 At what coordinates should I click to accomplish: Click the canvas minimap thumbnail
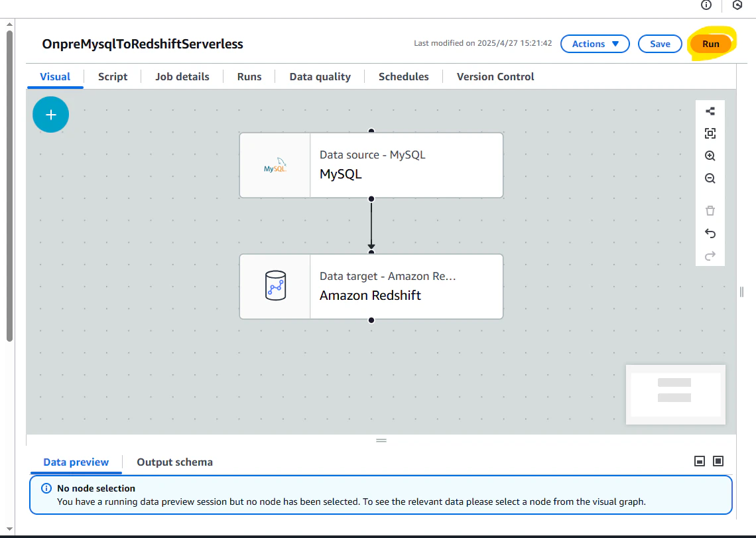point(676,395)
